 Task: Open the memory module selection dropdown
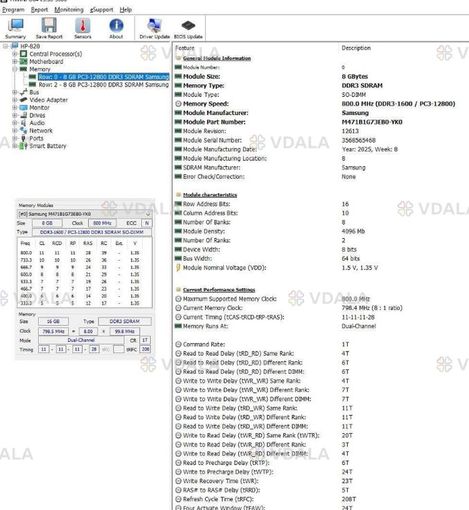(148, 214)
